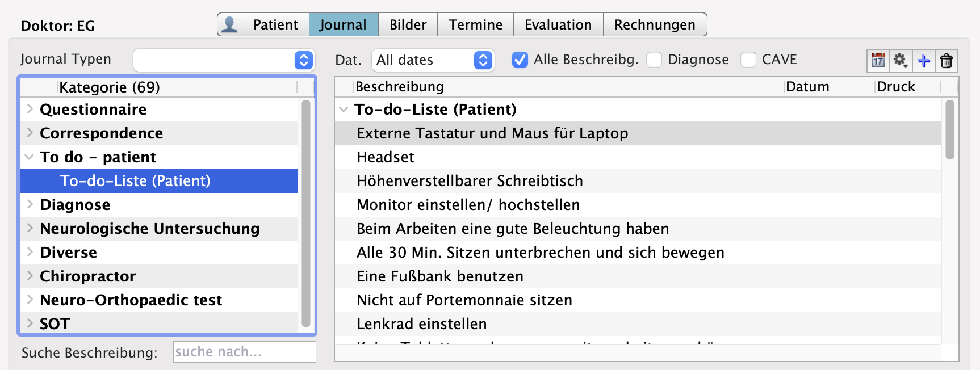Image resolution: width=980 pixels, height=370 pixels.
Task: Expand the Questionnaire category
Action: click(x=30, y=109)
